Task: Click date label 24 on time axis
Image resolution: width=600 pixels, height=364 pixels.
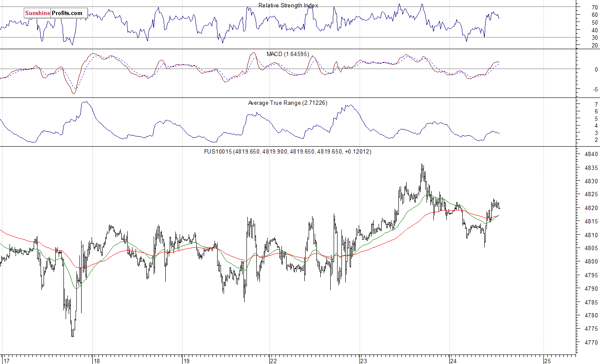Action: pos(453,361)
